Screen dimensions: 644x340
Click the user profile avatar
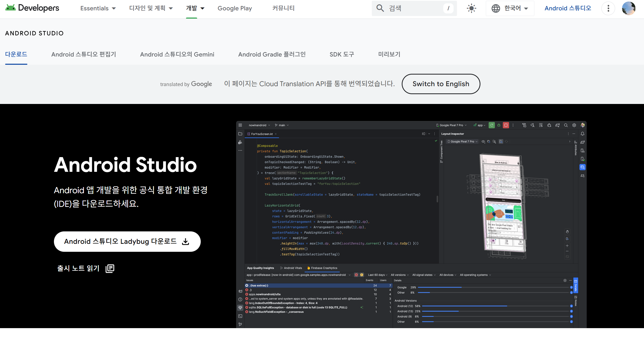628,8
